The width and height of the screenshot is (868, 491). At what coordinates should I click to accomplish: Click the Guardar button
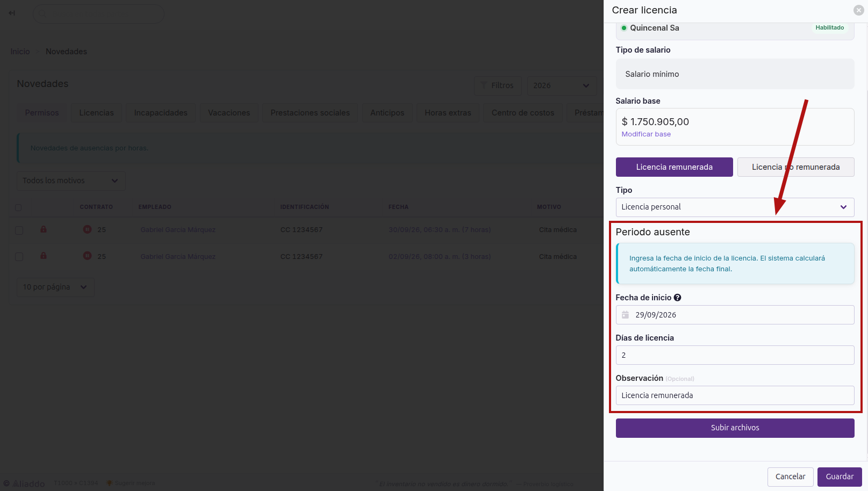(840, 477)
